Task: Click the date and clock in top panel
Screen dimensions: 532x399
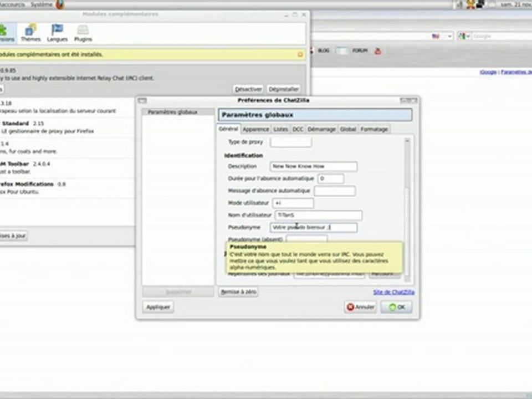Action: click(x=516, y=4)
